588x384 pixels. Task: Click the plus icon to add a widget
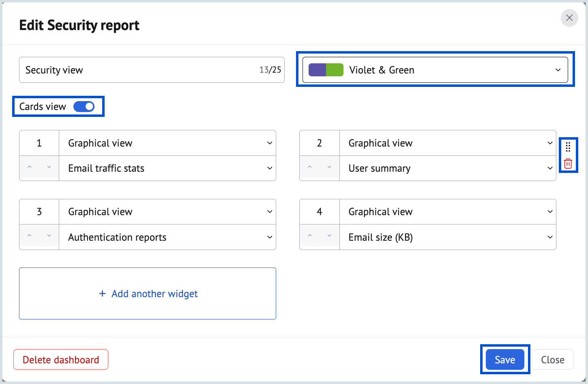102,293
